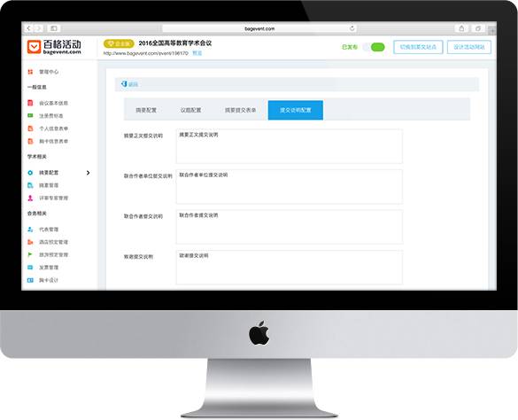The image size is (518, 420).
Task: Select the pink 评审专家管理 person icon
Action: 30,198
